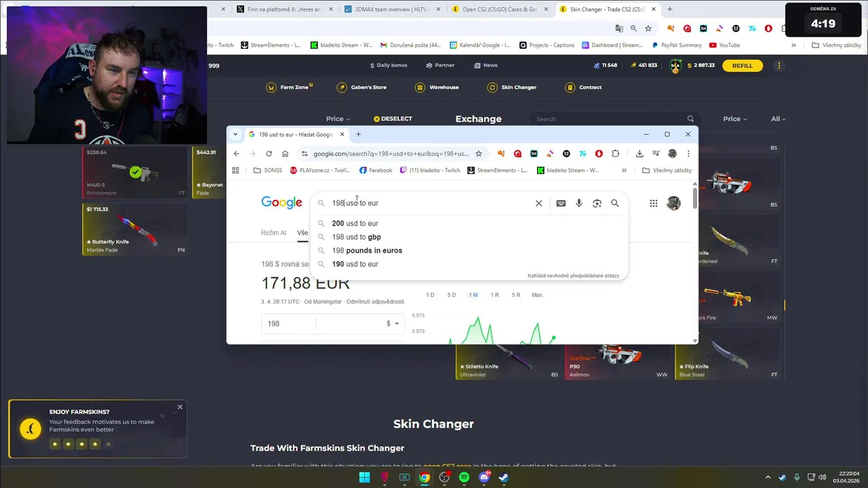Image resolution: width=868 pixels, height=488 pixels.
Task: Click the DESELECT button
Action: (x=393, y=119)
